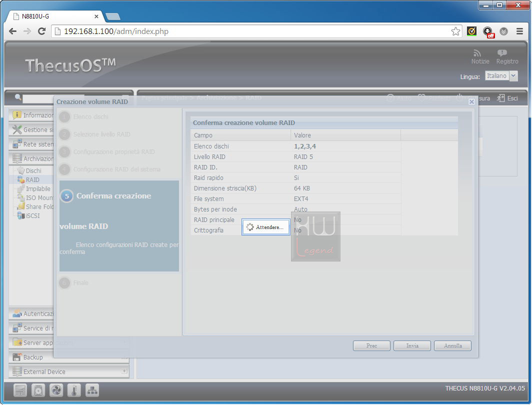Open the Registro log icon

tap(502, 53)
